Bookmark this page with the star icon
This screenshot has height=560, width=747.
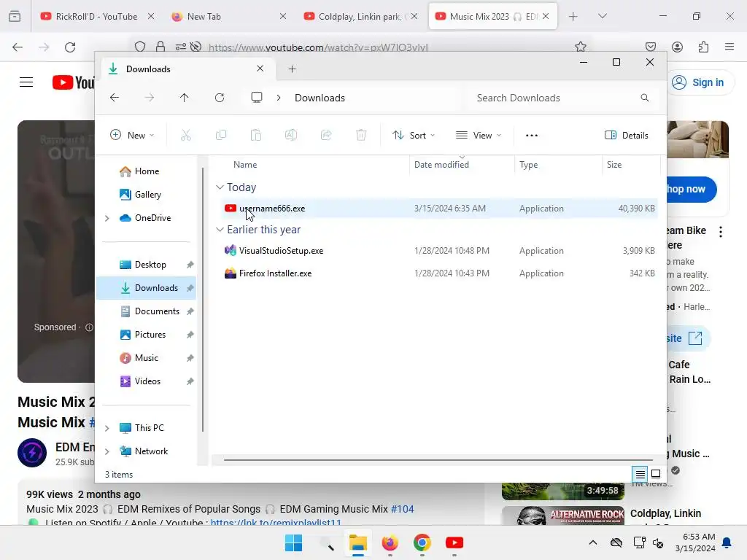pyautogui.click(x=580, y=47)
